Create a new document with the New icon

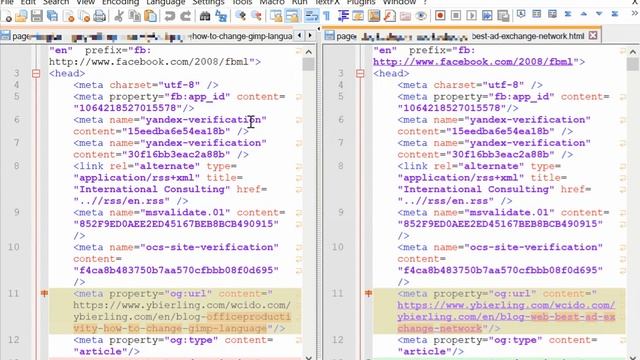point(7,16)
